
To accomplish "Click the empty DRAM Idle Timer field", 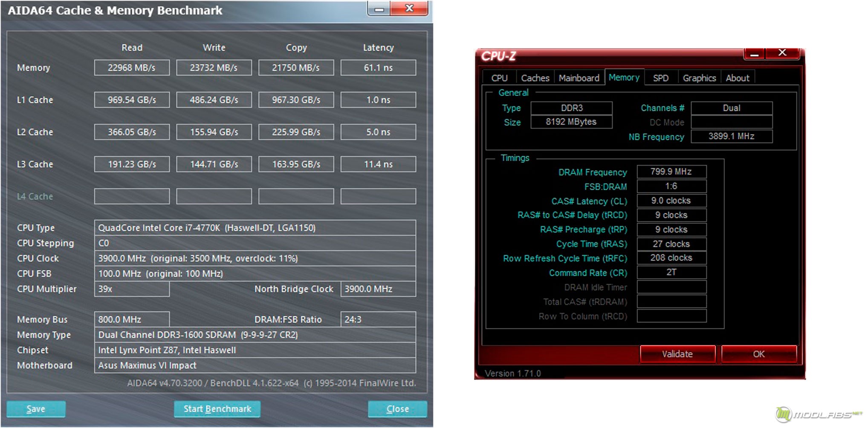I will coord(671,287).
